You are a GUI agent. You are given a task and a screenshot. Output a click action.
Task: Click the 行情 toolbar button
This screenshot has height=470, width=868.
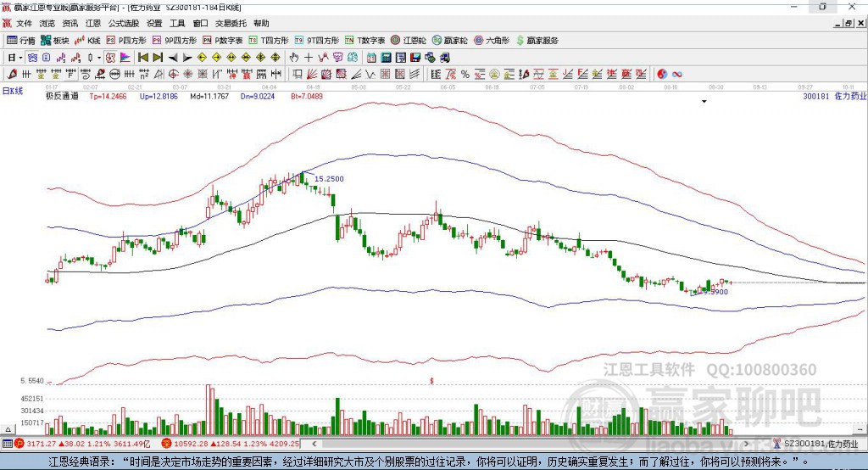point(21,40)
